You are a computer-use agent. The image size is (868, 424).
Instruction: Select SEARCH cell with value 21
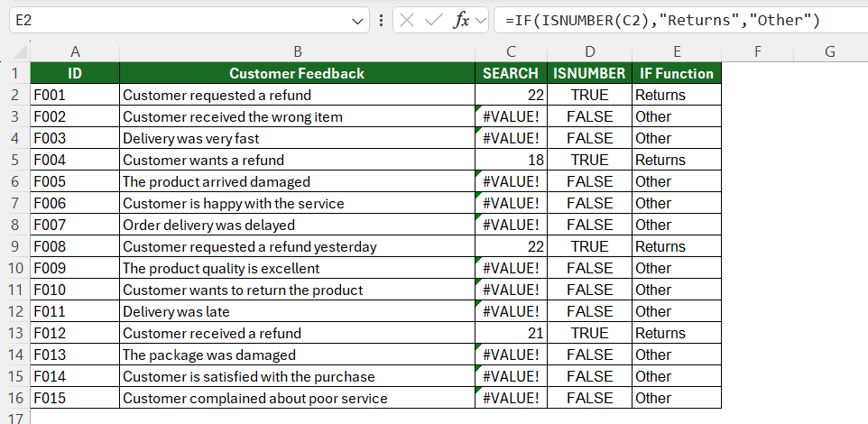point(511,333)
